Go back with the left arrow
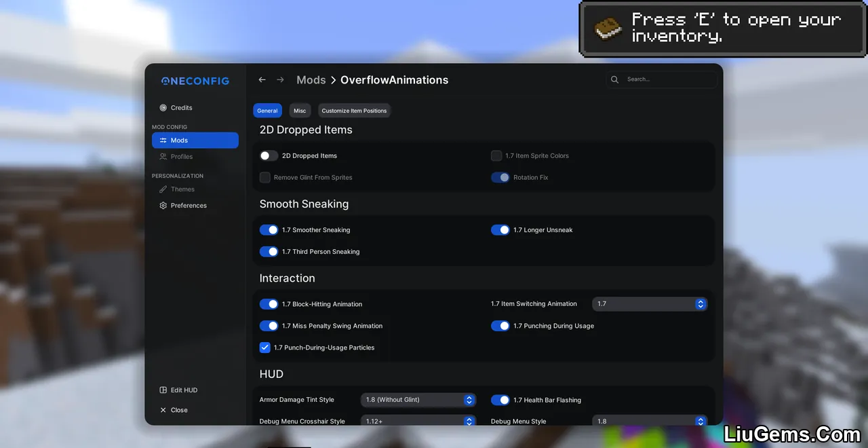Image resolution: width=868 pixels, height=448 pixels. [x=262, y=80]
